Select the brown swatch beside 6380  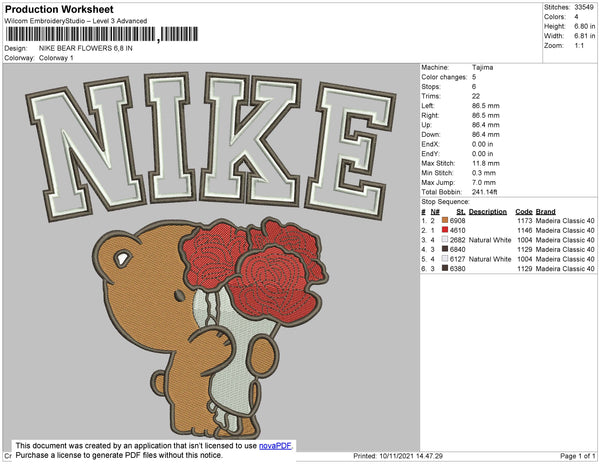[x=445, y=268]
